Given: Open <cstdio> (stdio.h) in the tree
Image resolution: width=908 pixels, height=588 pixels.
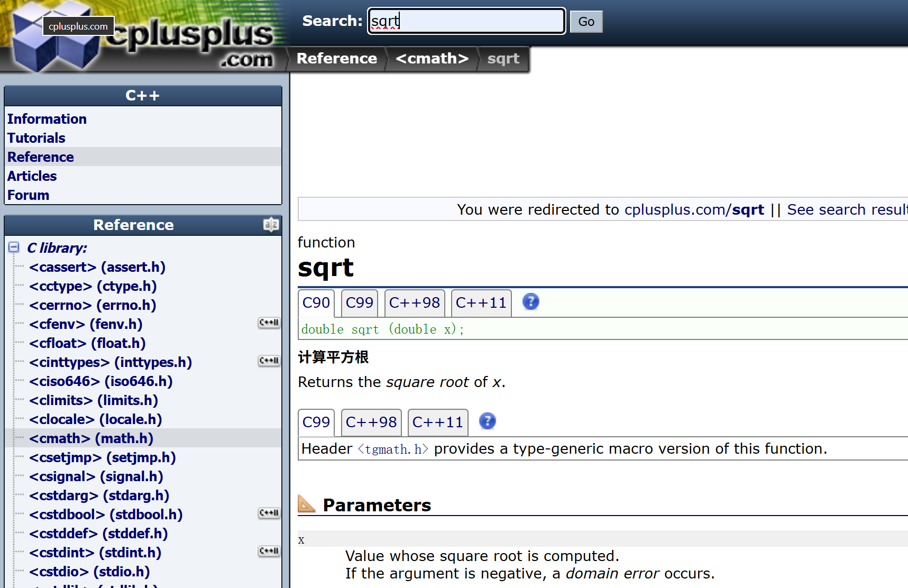Looking at the screenshot, I should (x=89, y=572).
